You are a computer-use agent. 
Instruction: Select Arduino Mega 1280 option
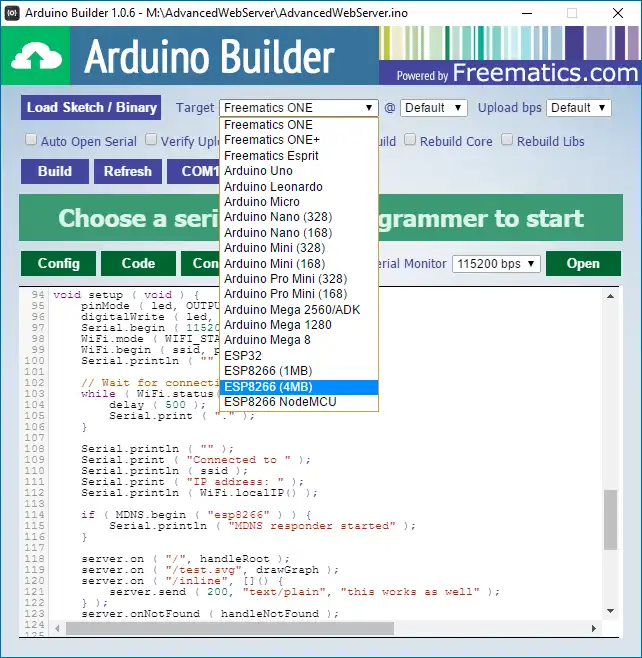[x=299, y=325]
